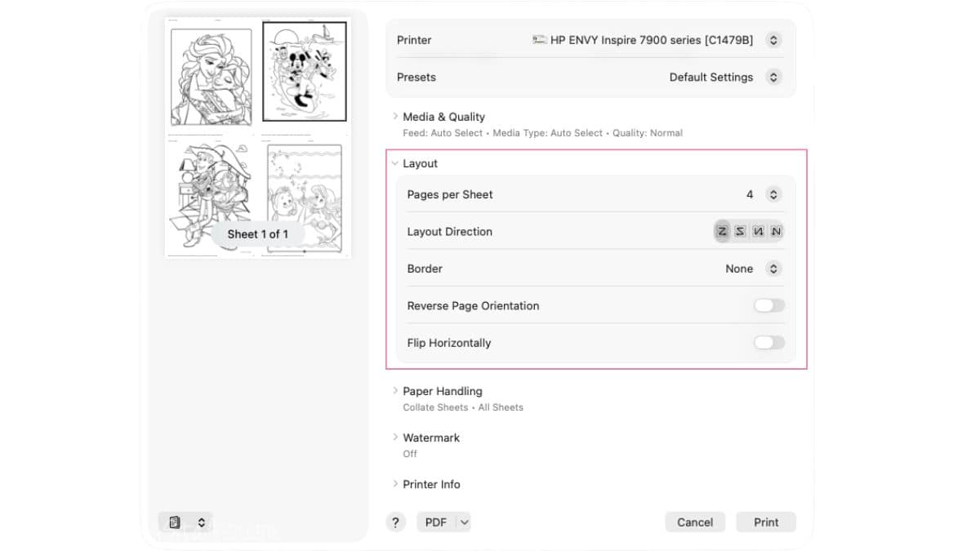The width and height of the screenshot is (980, 551).
Task: Click 'Collate Sheets • All Sheets' text
Action: tap(463, 407)
